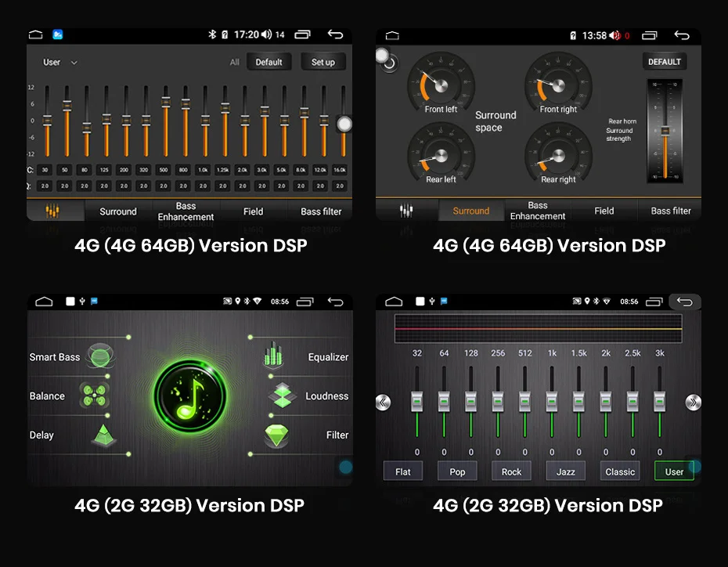Select the highlighted Surround tab in surround screen

coord(470,211)
